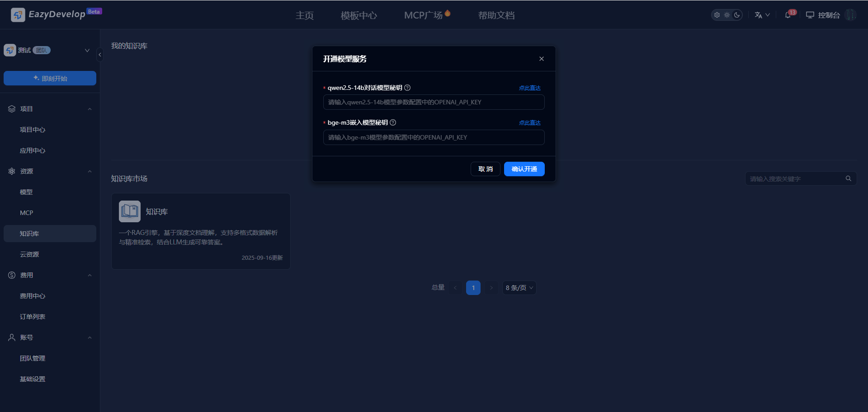868x412 pixels.
Task: Click the help icon beside bge-m3嵌入模型秘钥
Action: tap(393, 122)
